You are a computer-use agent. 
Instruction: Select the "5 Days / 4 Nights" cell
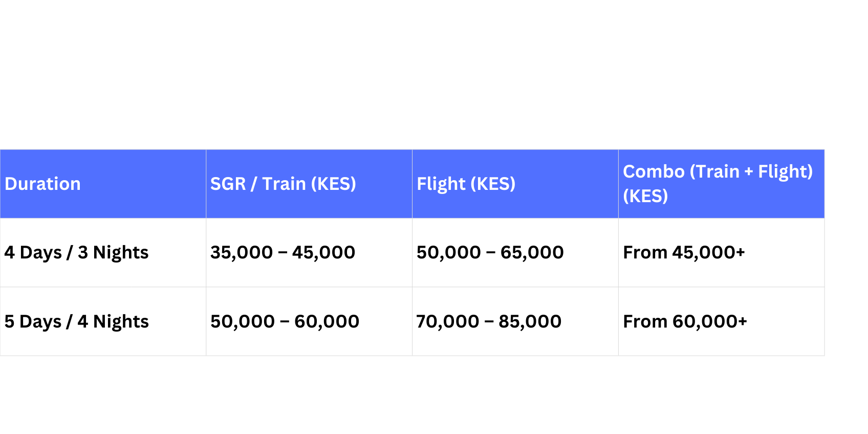[76, 321]
